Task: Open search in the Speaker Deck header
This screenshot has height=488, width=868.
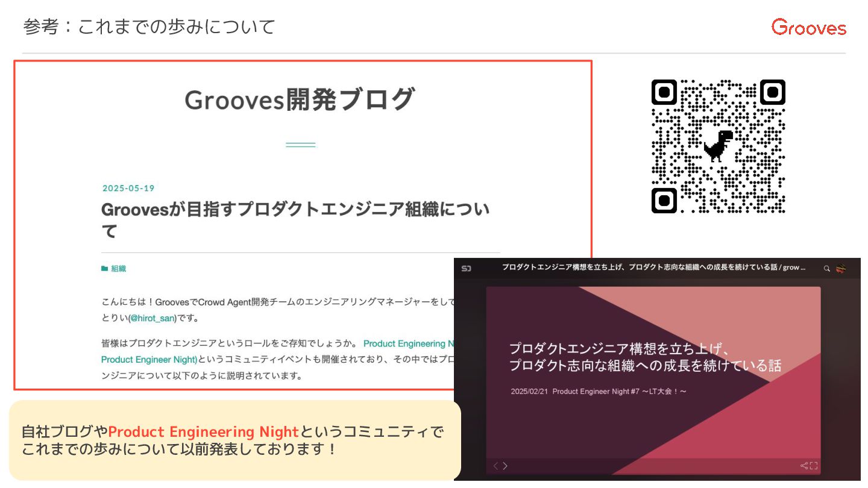Action: pos(827,269)
